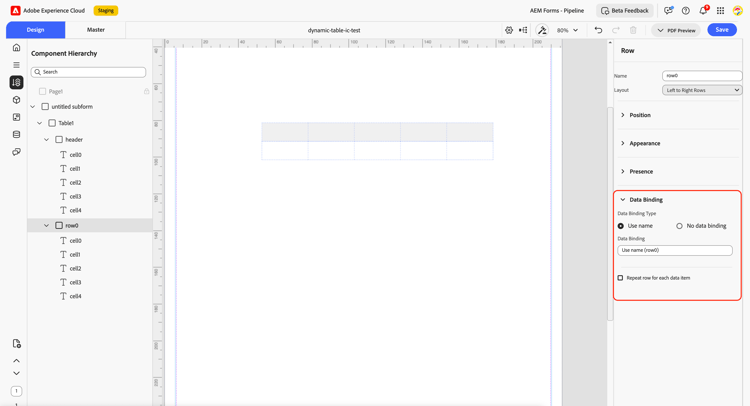Collapse the Table1 tree node

click(x=40, y=123)
